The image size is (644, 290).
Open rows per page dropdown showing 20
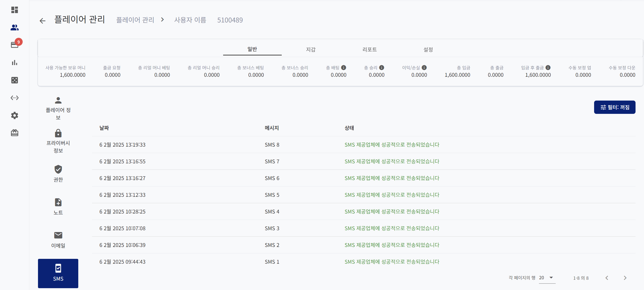[x=547, y=278]
